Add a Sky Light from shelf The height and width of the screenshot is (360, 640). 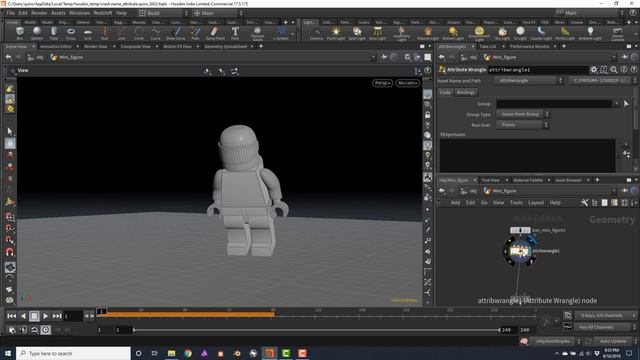pos(502,33)
